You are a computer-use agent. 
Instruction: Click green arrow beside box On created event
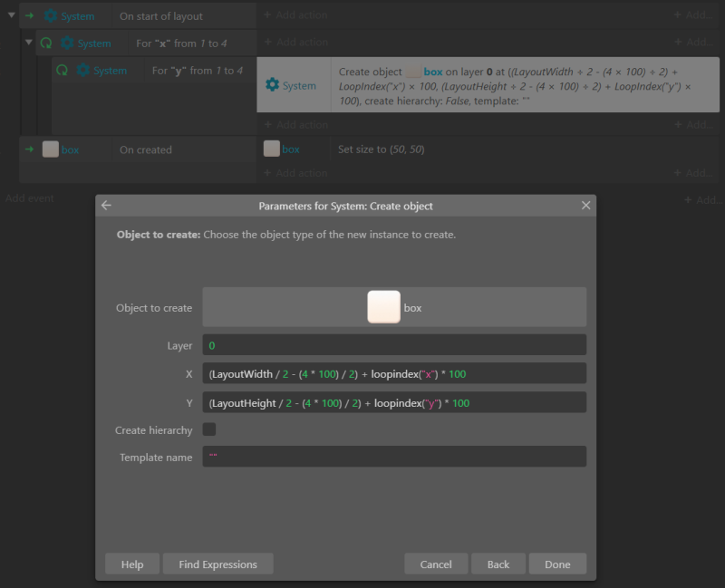[29, 149]
